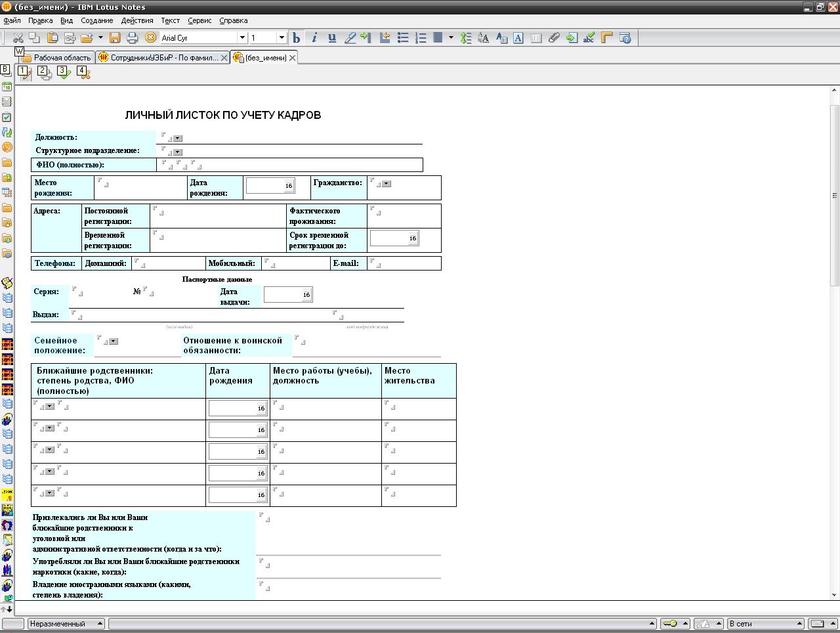Open the Создание menu

point(96,20)
